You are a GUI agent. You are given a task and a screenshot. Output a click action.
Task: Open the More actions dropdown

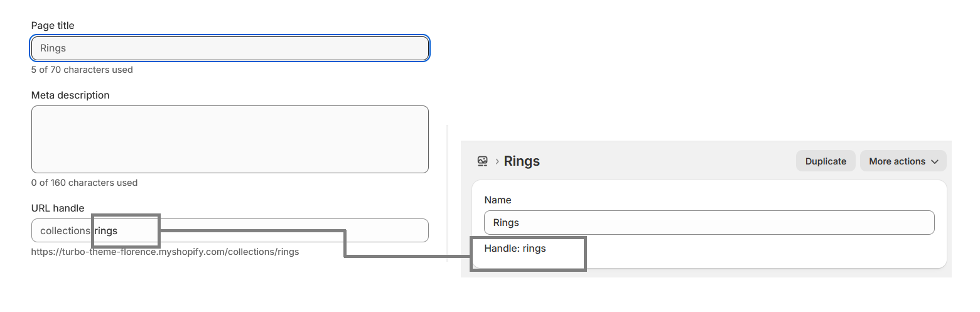[x=903, y=161]
